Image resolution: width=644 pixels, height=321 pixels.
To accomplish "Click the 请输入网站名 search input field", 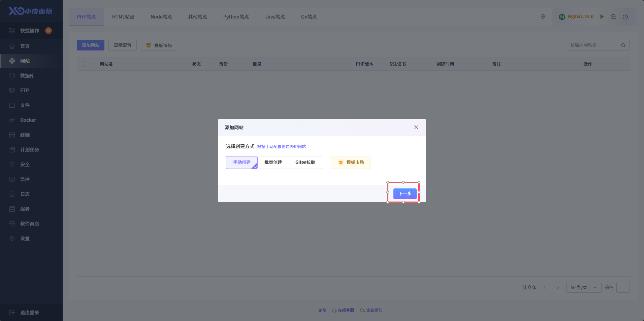I will (x=593, y=45).
